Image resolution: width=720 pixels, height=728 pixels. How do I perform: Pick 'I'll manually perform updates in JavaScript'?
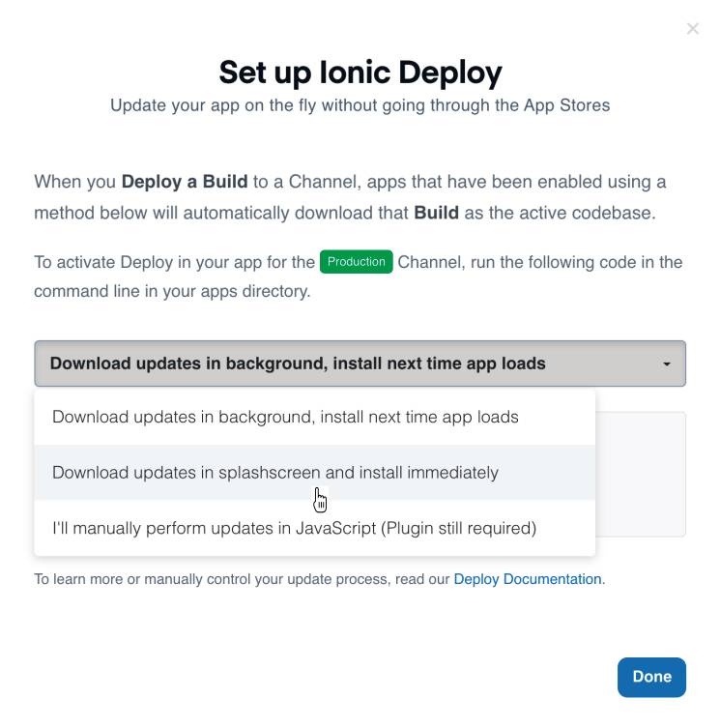[x=315, y=528]
